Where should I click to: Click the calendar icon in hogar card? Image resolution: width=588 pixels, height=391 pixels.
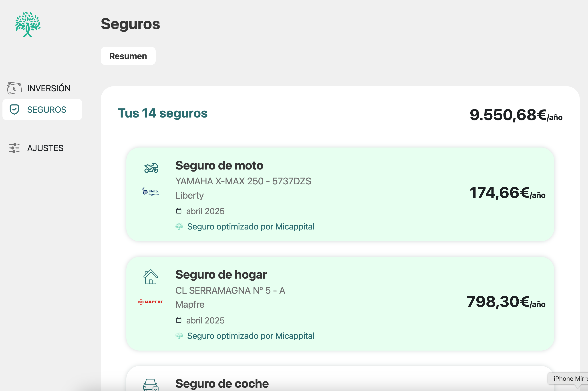[x=179, y=320]
